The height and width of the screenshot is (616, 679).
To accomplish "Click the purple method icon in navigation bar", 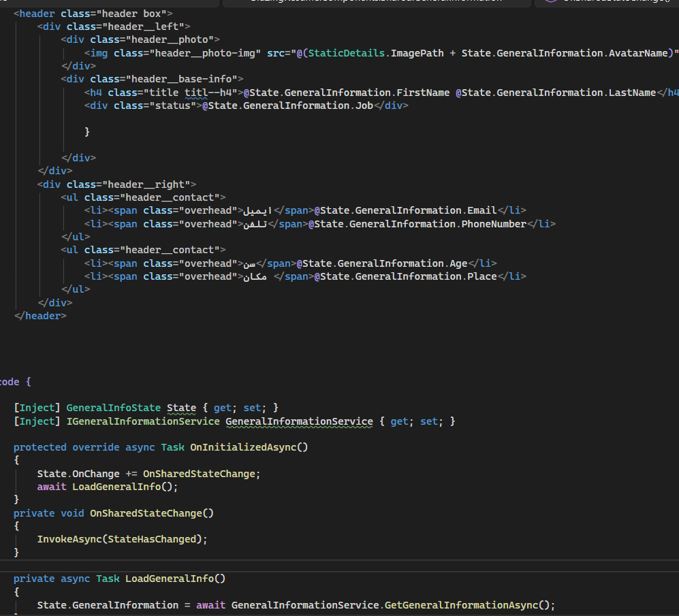I will [x=550, y=2].
